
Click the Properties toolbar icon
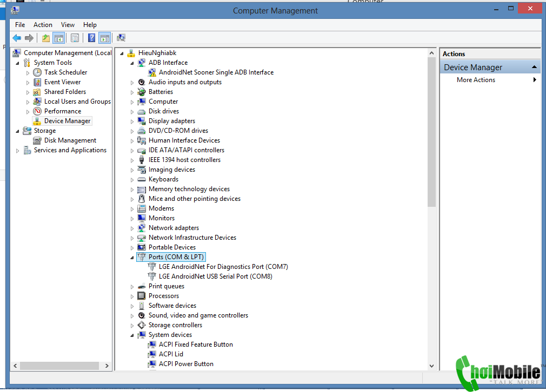pos(75,38)
